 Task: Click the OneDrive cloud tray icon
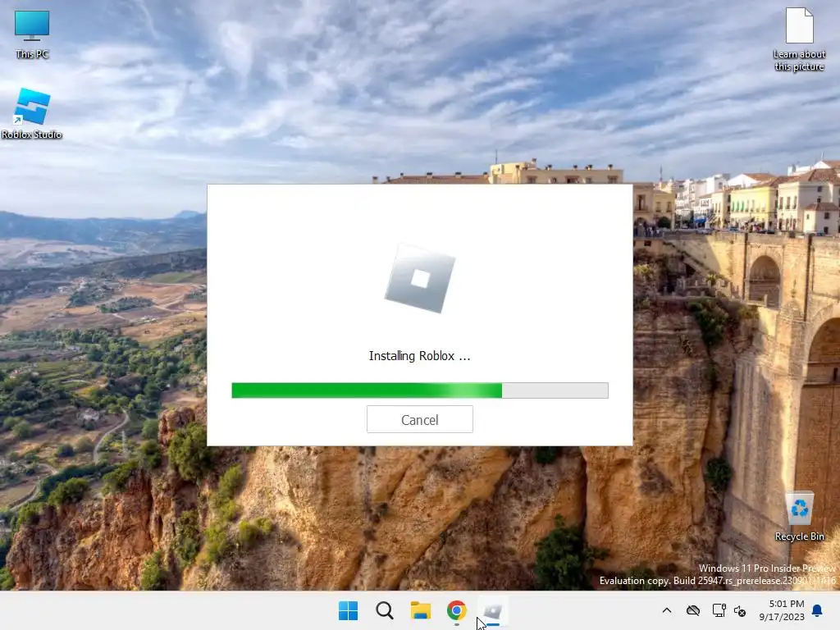[692, 610]
